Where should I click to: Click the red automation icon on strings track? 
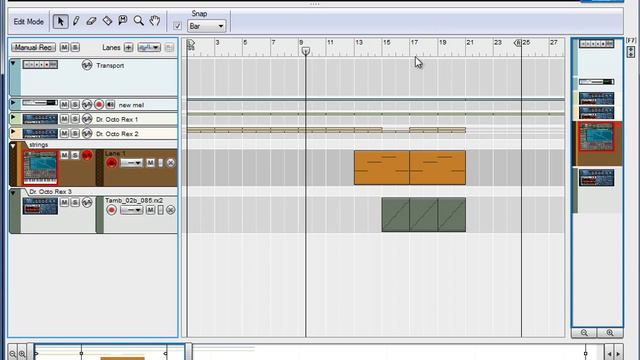point(87,155)
